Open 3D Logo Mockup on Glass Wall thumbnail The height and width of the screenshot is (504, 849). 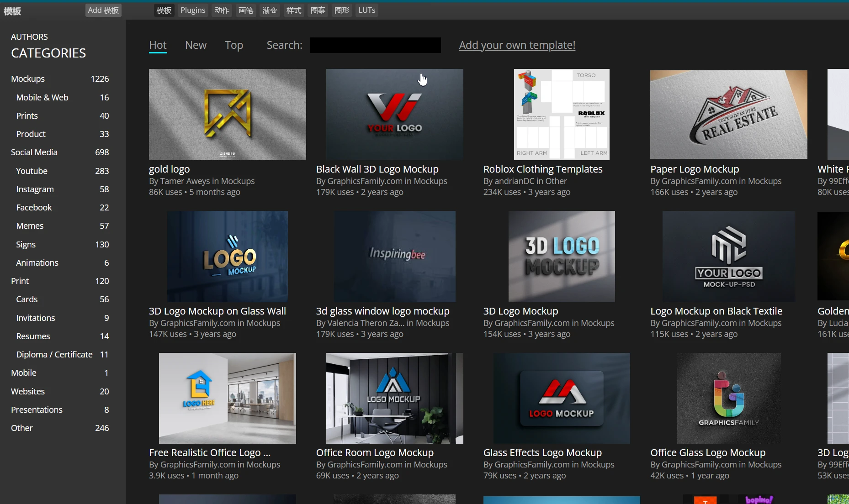point(228,256)
